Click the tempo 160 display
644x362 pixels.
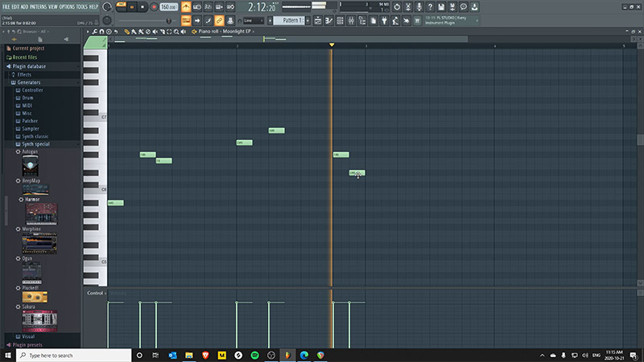(x=168, y=7)
